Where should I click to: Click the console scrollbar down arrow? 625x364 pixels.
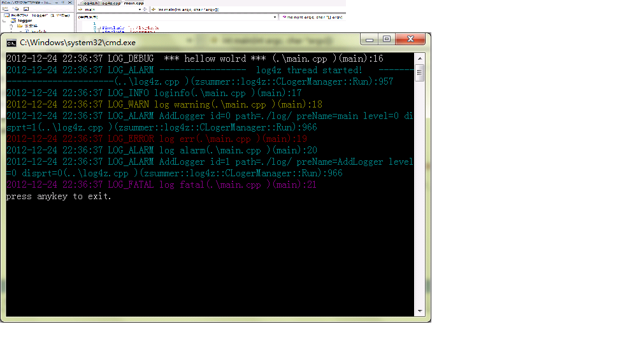[420, 311]
